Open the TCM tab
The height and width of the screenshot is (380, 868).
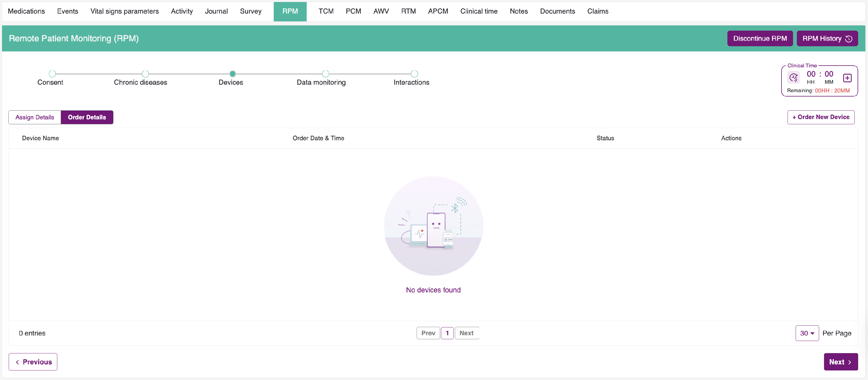(326, 11)
